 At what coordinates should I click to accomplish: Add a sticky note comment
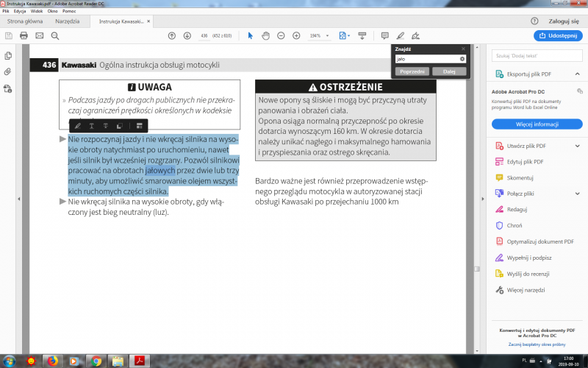384,35
